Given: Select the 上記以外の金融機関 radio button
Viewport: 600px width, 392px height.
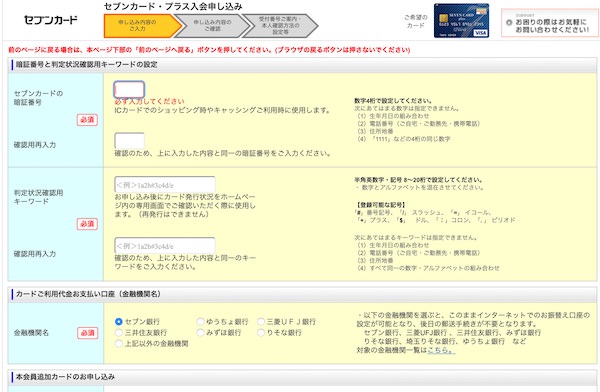Looking at the screenshot, I should click(x=119, y=343).
